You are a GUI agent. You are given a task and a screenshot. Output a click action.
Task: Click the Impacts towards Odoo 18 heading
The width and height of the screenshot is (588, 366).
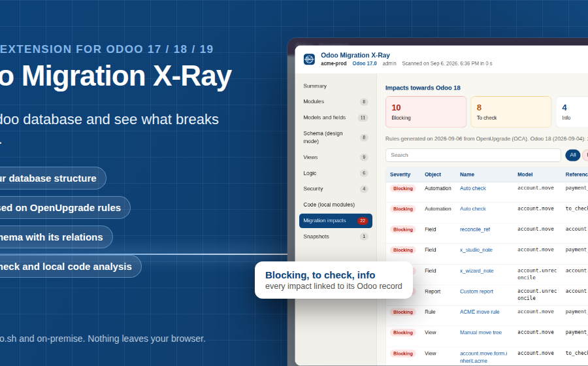click(423, 88)
